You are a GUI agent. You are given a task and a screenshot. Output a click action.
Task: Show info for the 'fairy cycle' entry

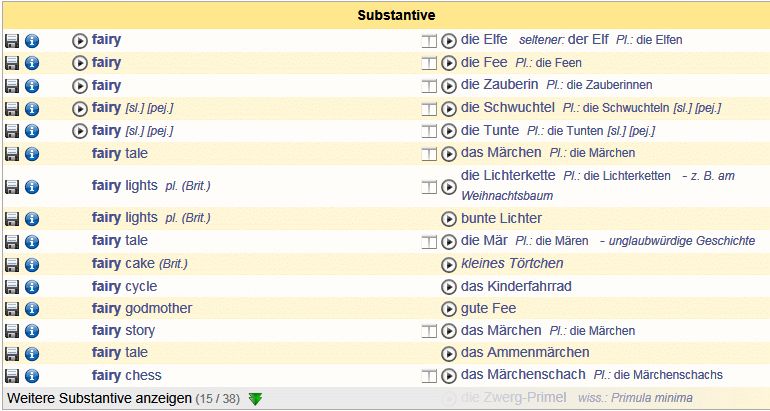pyautogui.click(x=32, y=287)
